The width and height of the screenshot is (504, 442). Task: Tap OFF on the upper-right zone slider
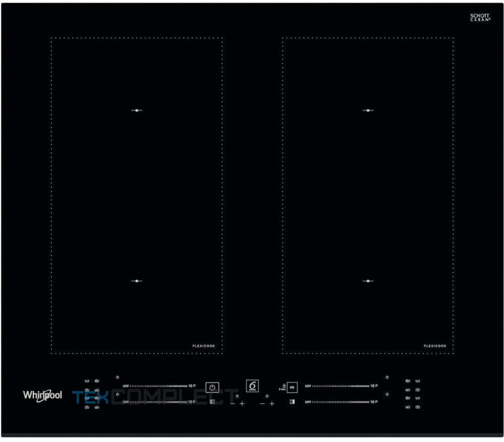[x=308, y=386]
